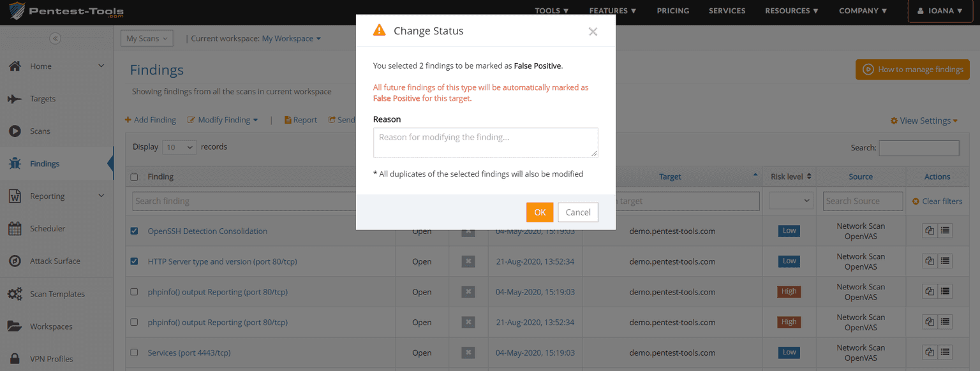Click the Scans play icon in sidebar
The width and height of the screenshot is (980, 371).
click(x=15, y=131)
